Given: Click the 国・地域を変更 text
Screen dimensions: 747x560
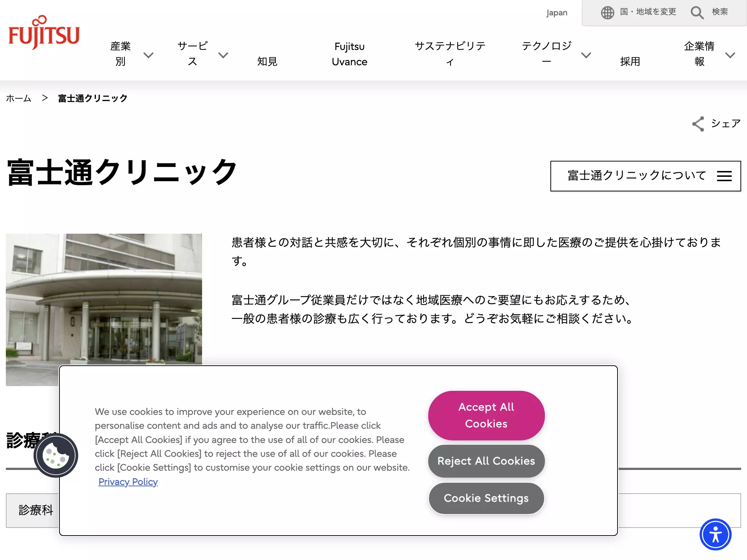Looking at the screenshot, I should pos(648,12).
